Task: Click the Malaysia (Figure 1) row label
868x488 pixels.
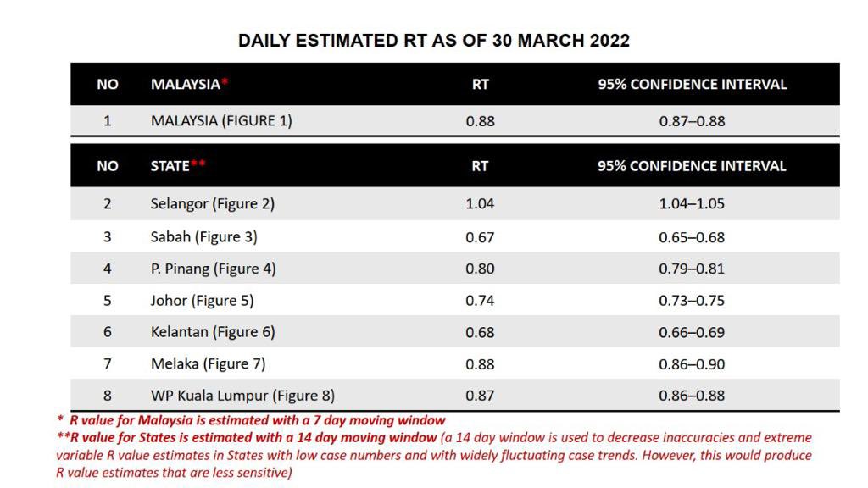Action: coord(221,120)
